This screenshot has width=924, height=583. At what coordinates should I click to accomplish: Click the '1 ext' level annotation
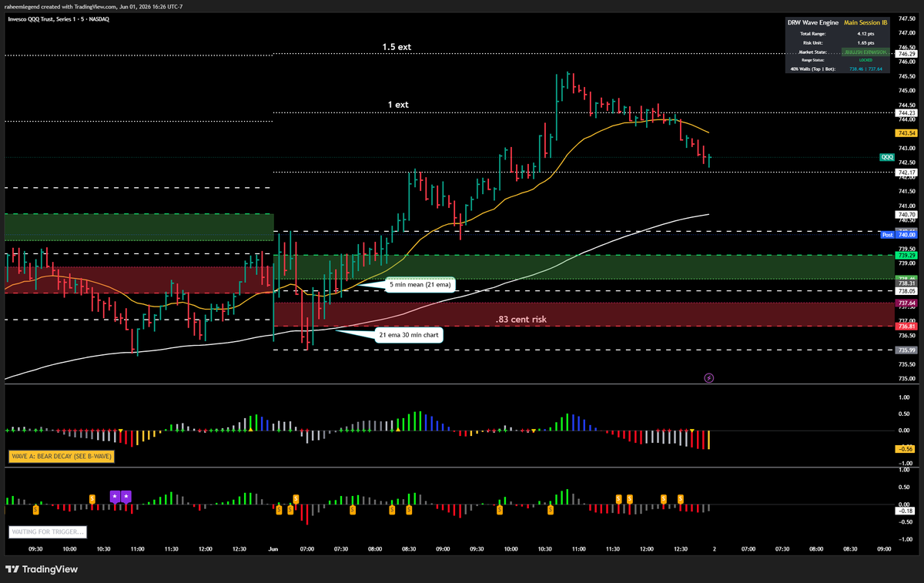[x=397, y=104]
